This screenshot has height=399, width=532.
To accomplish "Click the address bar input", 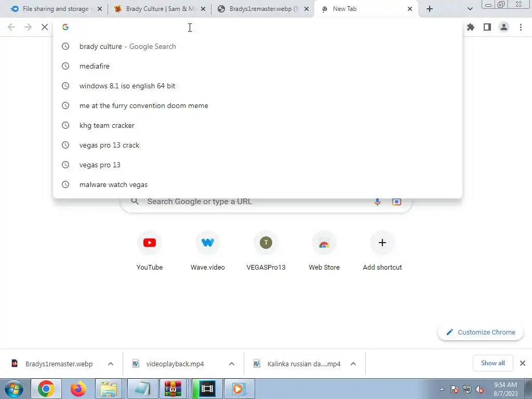I will (x=258, y=27).
